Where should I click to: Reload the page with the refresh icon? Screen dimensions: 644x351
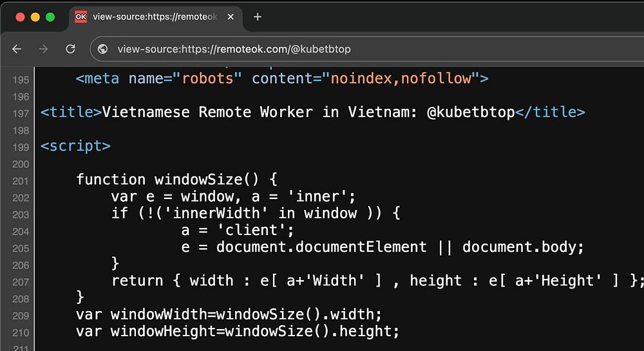point(71,49)
